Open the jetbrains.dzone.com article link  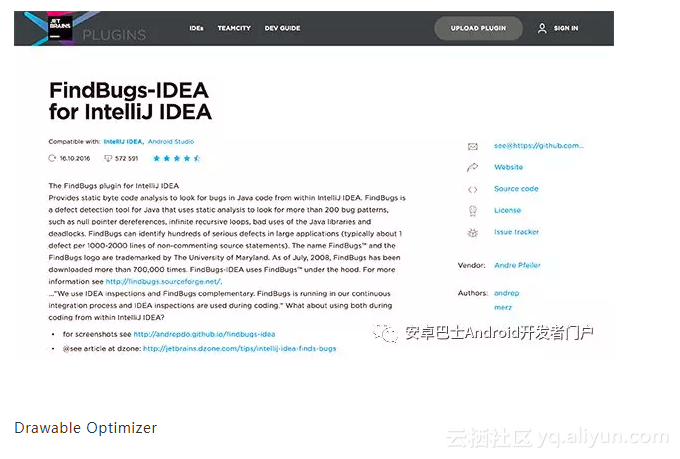click(239, 348)
